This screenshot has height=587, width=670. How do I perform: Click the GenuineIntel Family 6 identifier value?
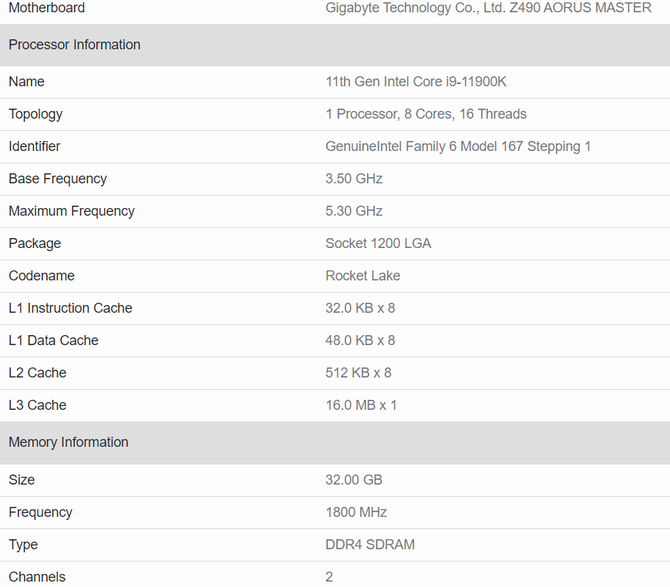click(x=458, y=147)
